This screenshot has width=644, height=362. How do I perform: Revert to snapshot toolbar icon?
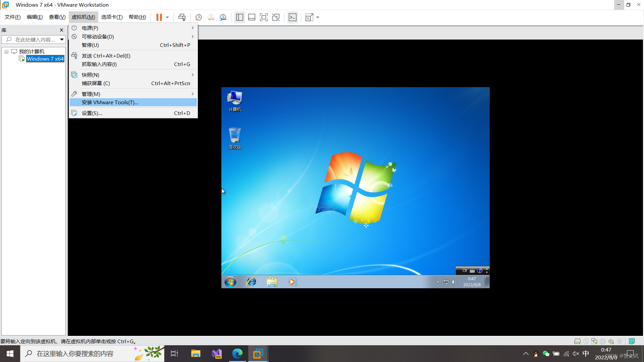[211, 17]
